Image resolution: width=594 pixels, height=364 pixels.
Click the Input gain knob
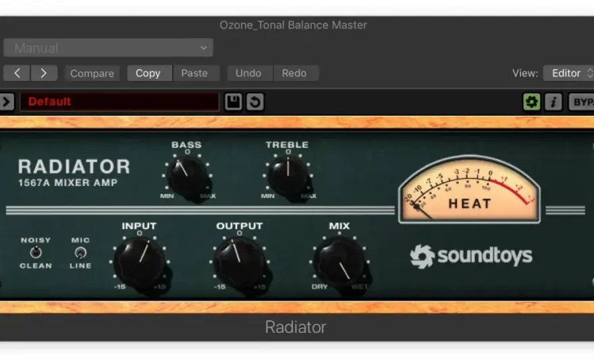(x=139, y=262)
